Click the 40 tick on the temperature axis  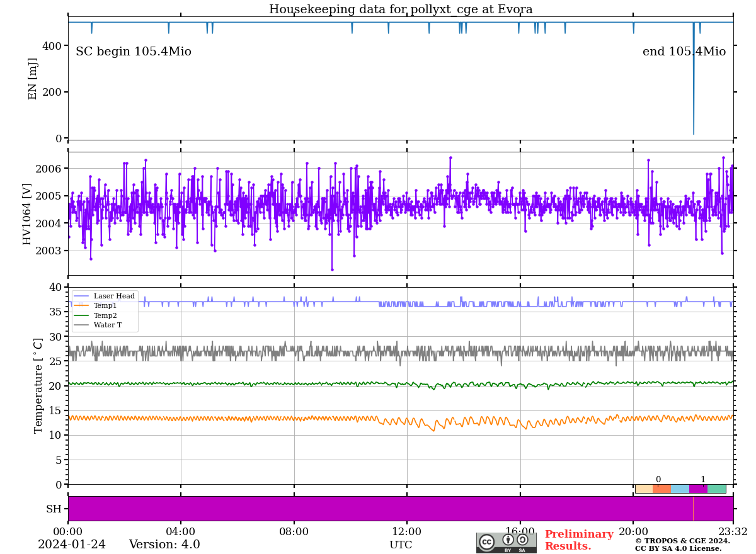tap(55, 288)
